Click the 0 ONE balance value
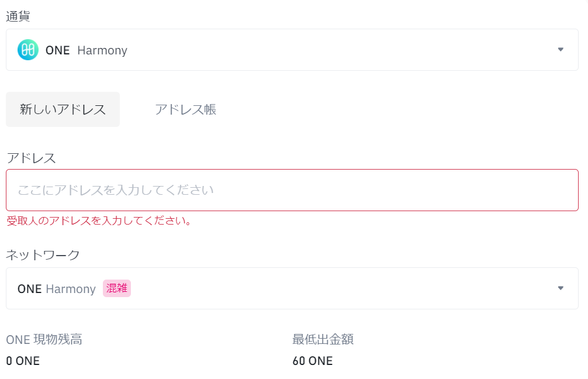The image size is (588, 379). pyautogui.click(x=23, y=361)
